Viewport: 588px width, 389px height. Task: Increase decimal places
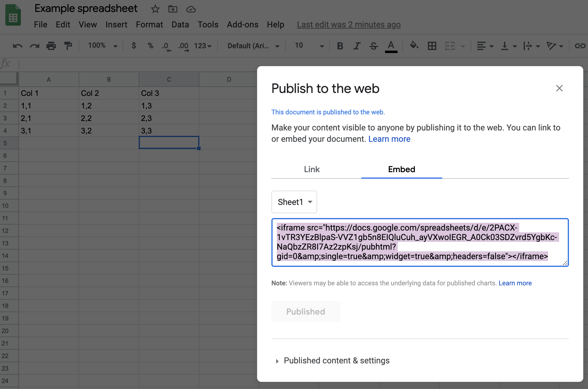(x=184, y=46)
